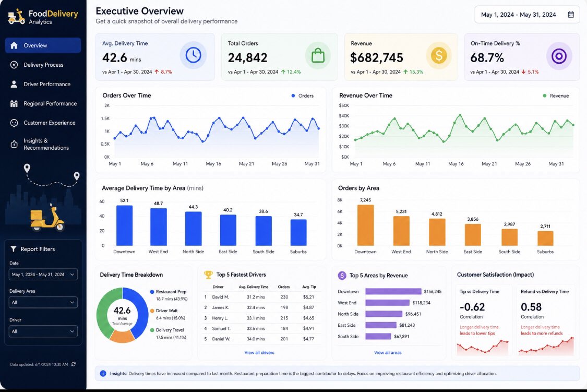This screenshot has width=587, height=392.
Task: Click the 0.58 correlation value
Action: (531, 307)
